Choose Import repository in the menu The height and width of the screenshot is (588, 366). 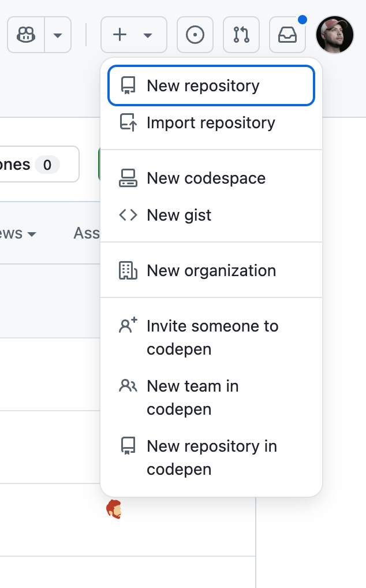point(211,123)
